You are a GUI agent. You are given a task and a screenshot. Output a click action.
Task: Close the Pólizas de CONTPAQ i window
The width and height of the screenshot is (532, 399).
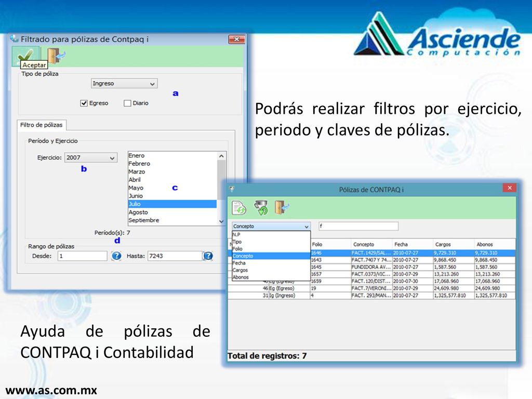tap(509, 188)
